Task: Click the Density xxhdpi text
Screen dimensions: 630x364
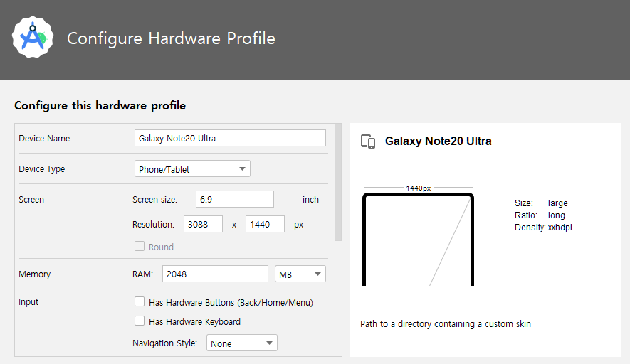Action: pos(543,227)
